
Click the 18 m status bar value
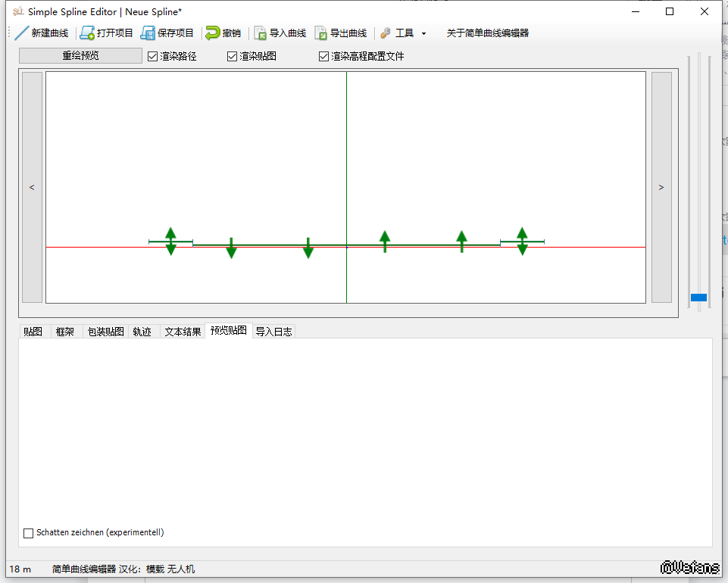point(20,569)
